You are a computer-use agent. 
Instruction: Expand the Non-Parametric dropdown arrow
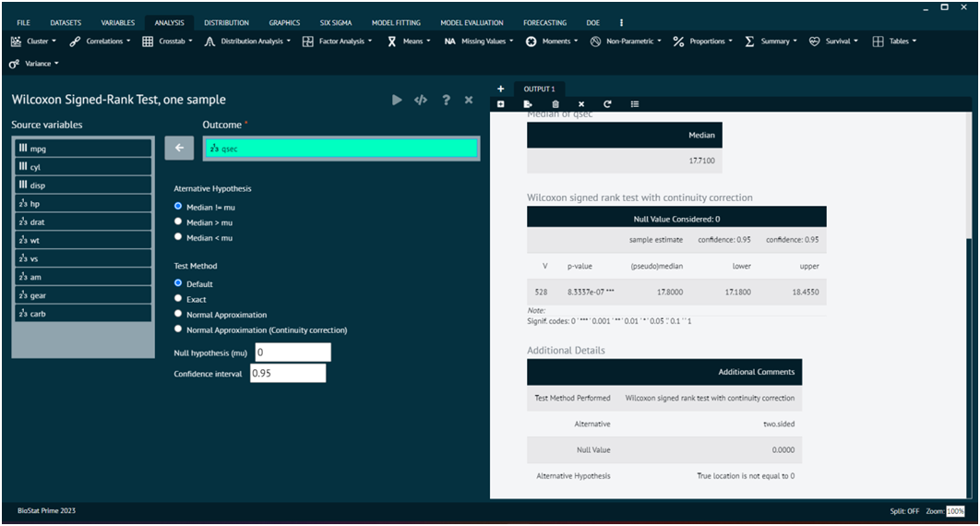point(659,42)
